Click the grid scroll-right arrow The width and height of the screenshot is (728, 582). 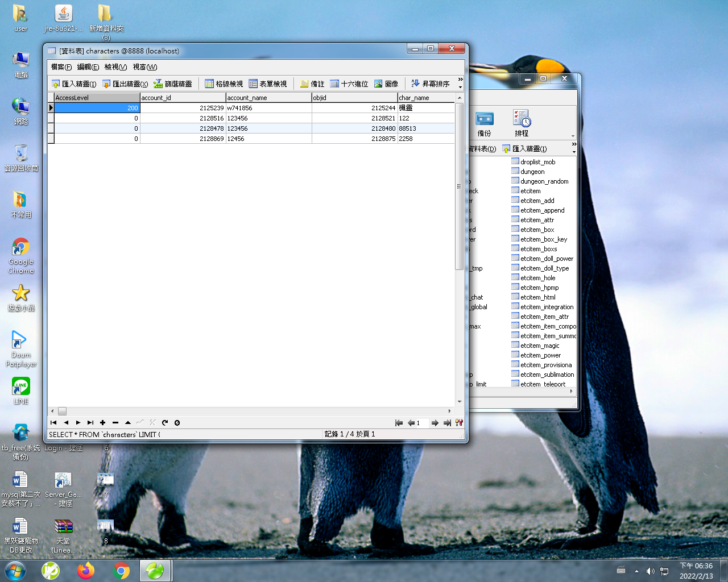tap(449, 411)
